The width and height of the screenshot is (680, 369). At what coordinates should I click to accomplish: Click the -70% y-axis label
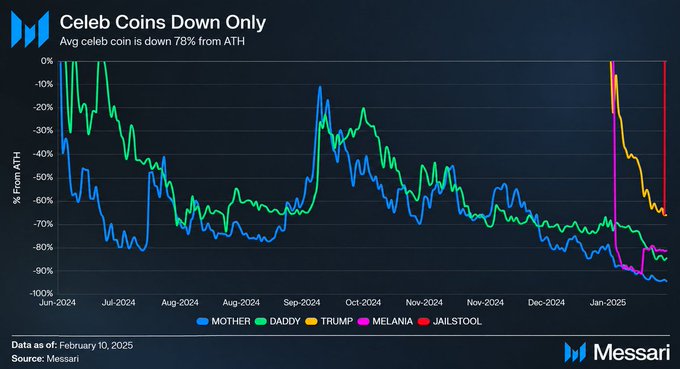pyautogui.click(x=43, y=224)
